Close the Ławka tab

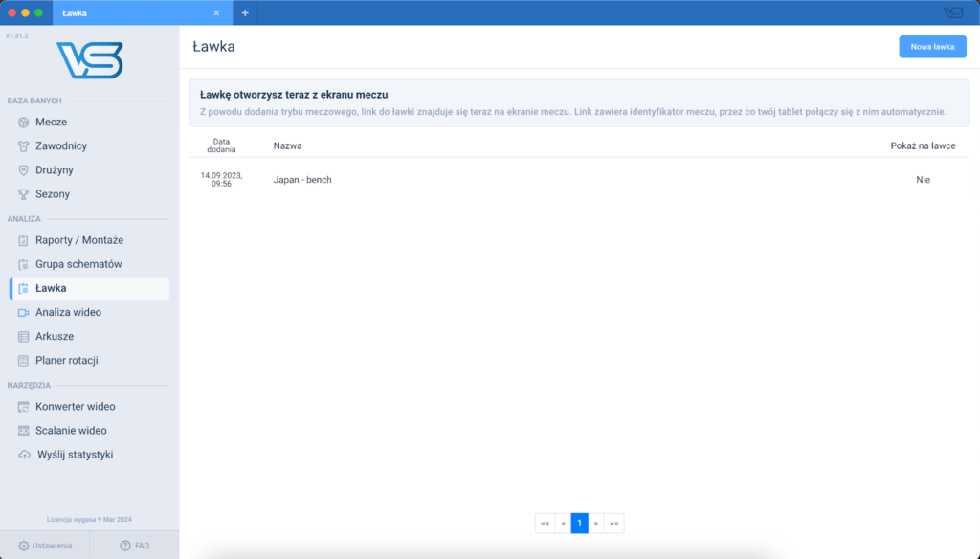coord(216,13)
